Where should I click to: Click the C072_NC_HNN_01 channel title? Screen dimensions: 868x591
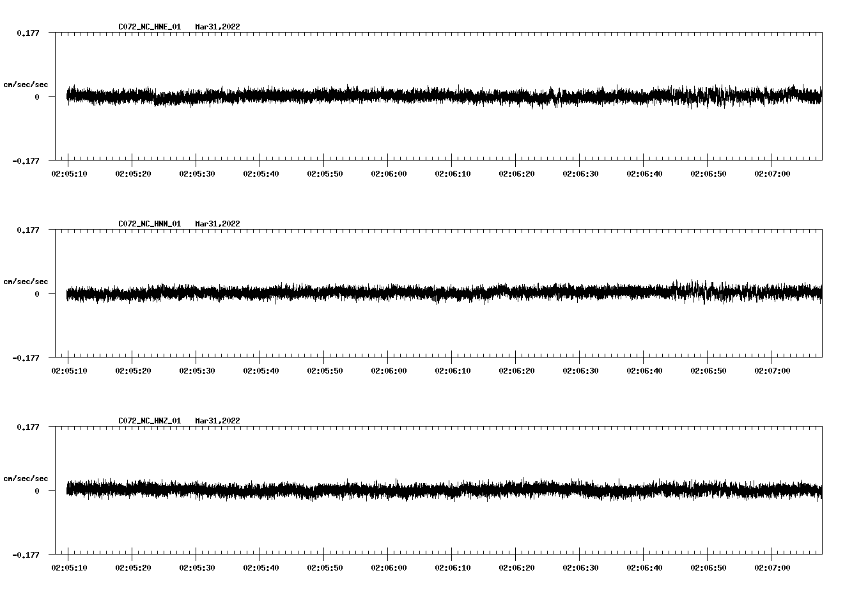tap(150, 224)
